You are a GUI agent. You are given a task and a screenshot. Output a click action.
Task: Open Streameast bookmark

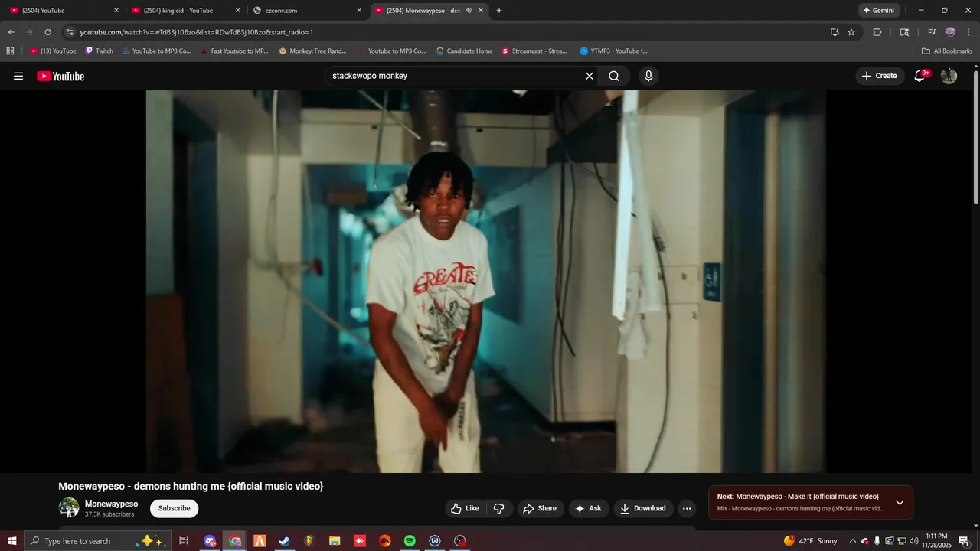534,51
